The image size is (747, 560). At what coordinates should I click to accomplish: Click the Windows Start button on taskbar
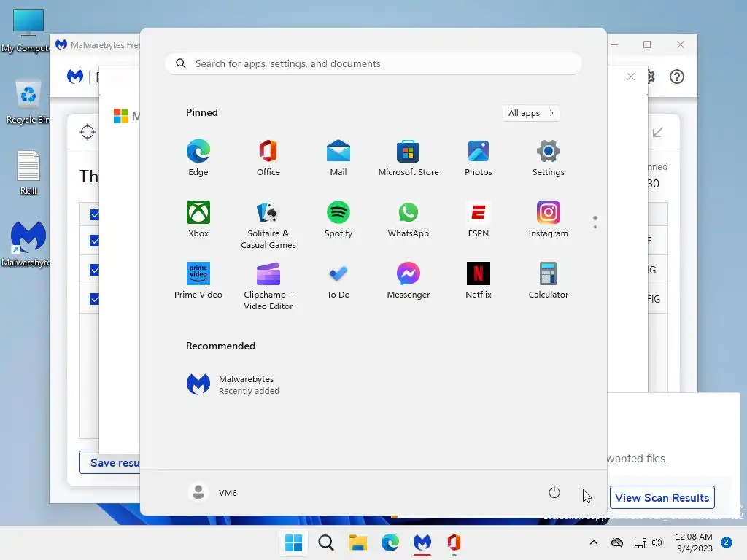click(x=293, y=542)
